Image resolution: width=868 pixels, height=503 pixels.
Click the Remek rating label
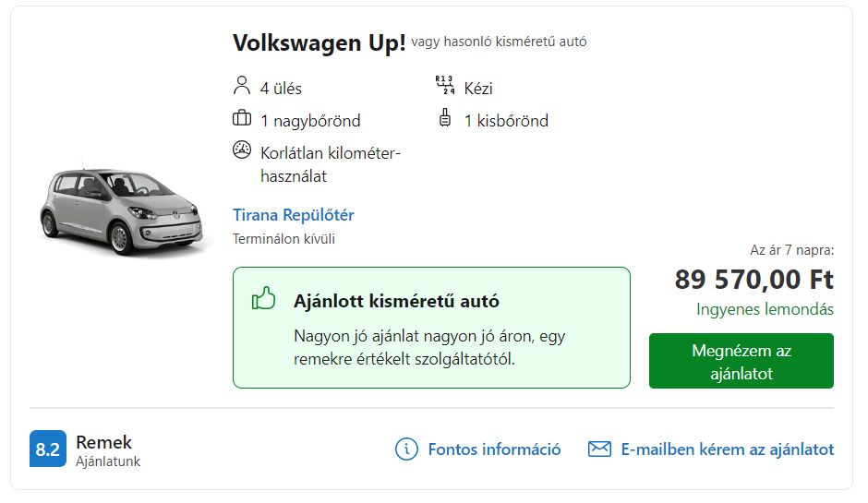(x=104, y=442)
